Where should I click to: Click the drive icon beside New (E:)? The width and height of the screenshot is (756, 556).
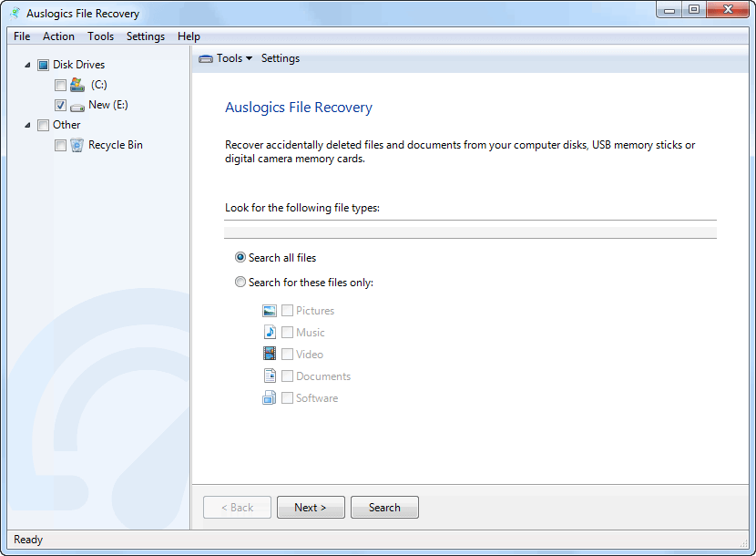click(77, 108)
